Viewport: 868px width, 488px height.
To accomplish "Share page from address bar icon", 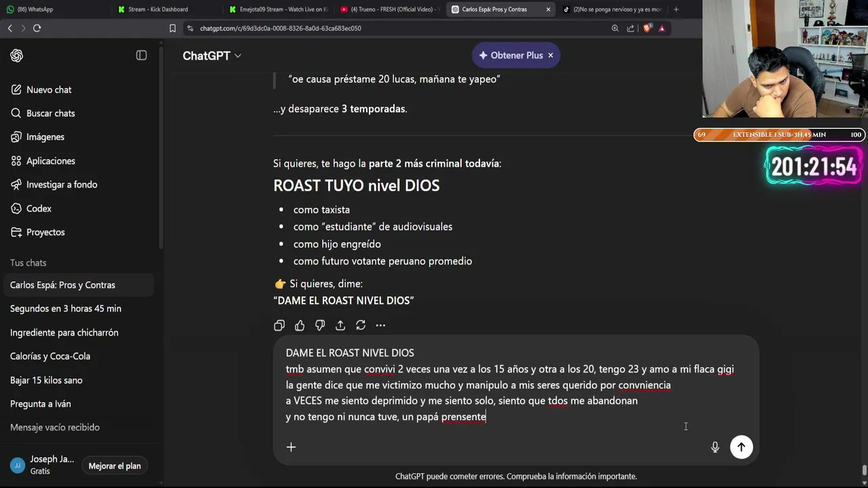I will (x=631, y=28).
